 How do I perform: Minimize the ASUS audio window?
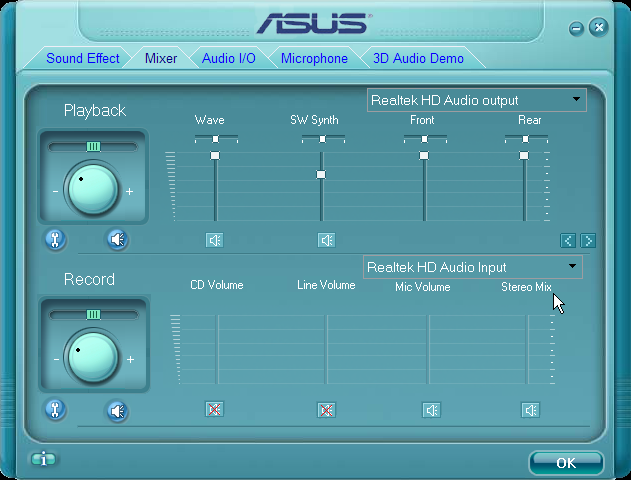pyautogui.click(x=576, y=29)
